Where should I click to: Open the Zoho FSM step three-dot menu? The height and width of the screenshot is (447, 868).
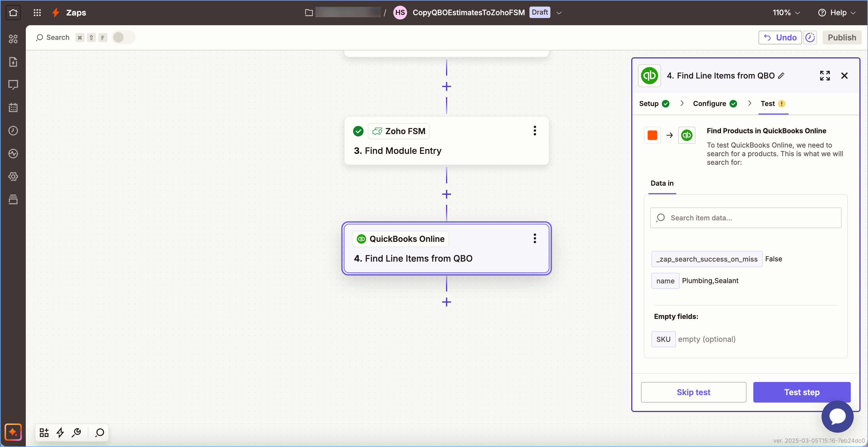[x=534, y=131]
